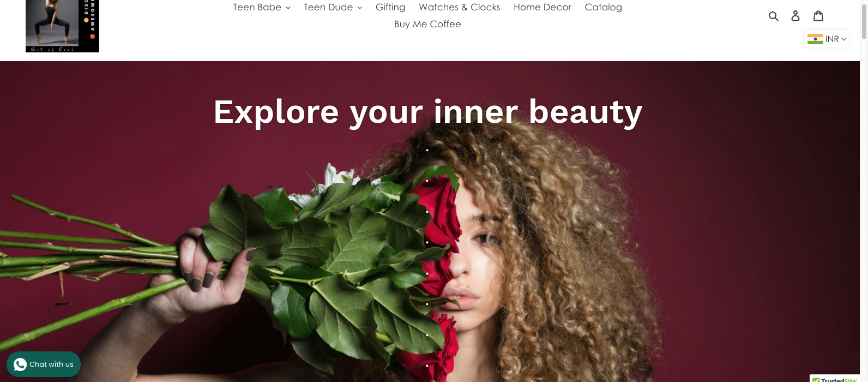Open the Home Decor page
The height and width of the screenshot is (382, 868).
(x=542, y=7)
